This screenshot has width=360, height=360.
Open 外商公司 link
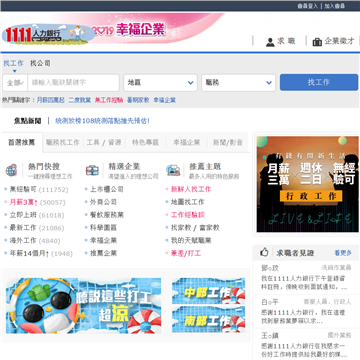pyautogui.click(x=103, y=202)
